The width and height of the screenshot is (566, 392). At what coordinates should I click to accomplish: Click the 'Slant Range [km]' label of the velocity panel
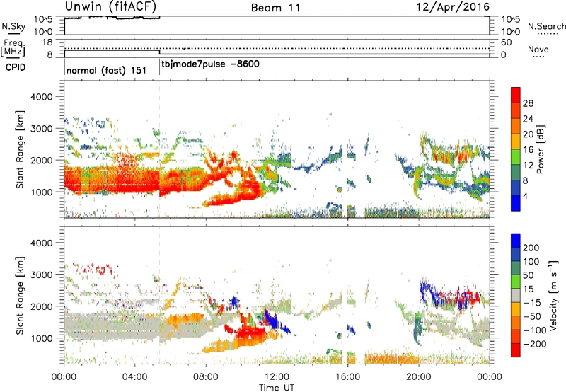pos(20,296)
